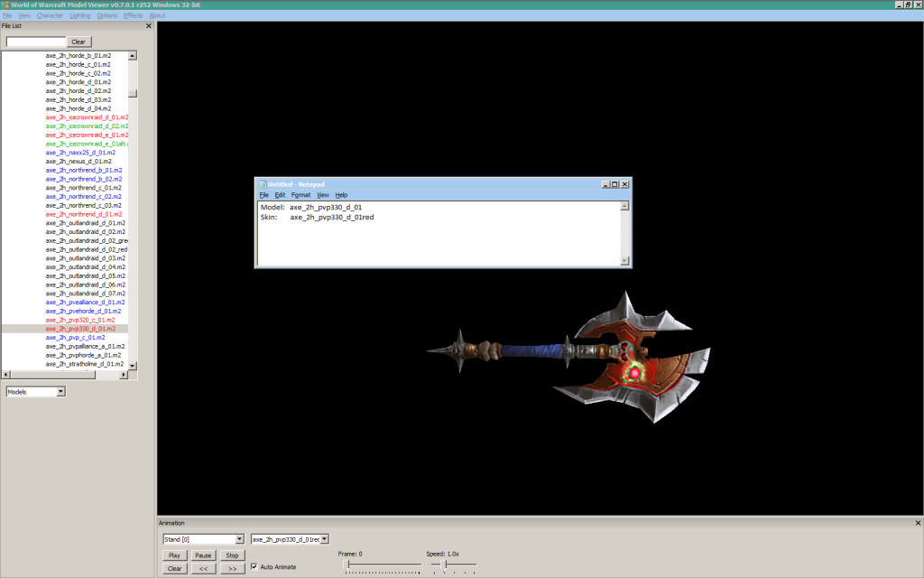Screen dimensions: 924x578
Task: Click the << previous animation button
Action: click(x=203, y=569)
